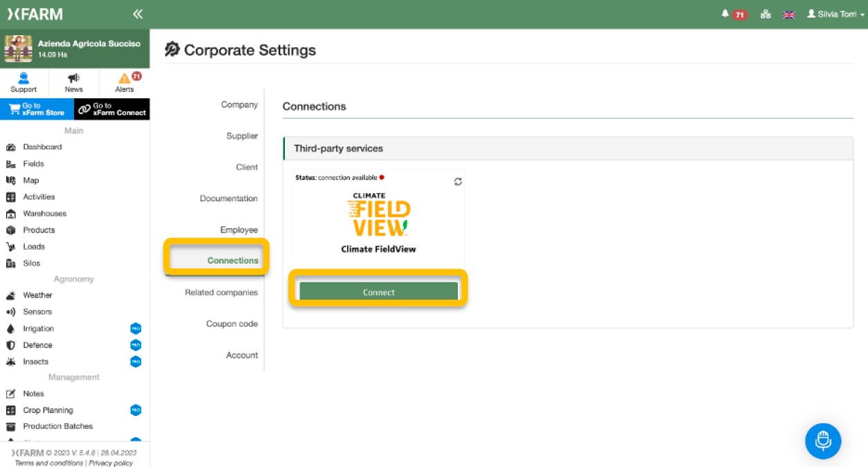
Task: Open Sensors in the sidebar
Action: point(37,312)
